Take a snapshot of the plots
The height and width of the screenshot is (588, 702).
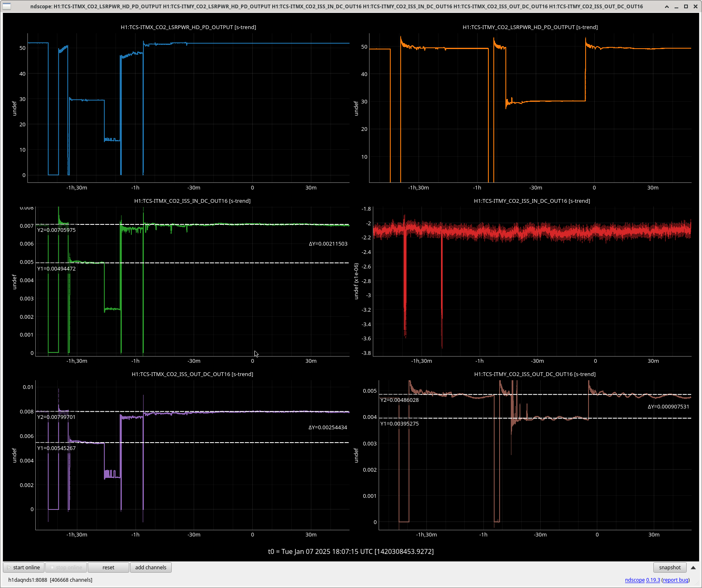click(x=670, y=567)
